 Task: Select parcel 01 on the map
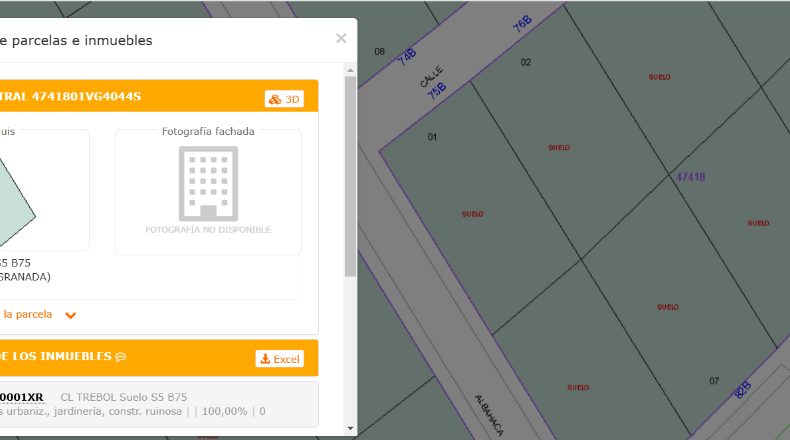(432, 137)
